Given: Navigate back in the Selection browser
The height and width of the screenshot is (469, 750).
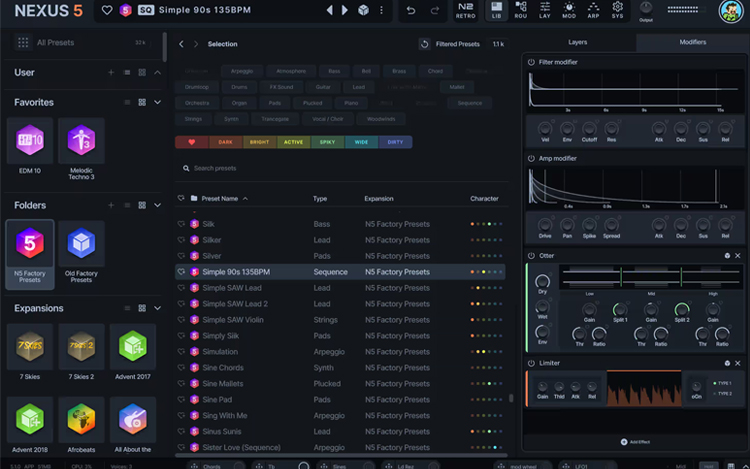Looking at the screenshot, I should tap(181, 44).
